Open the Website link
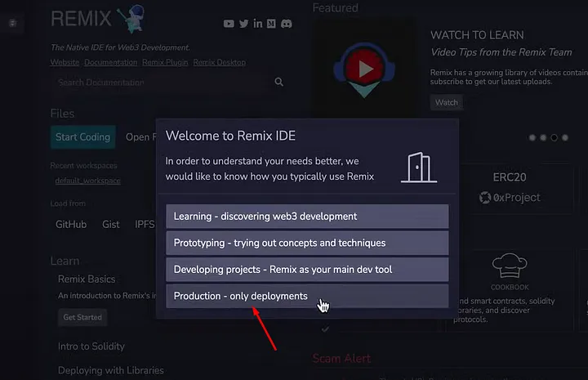The width and height of the screenshot is (588, 380). pos(65,62)
